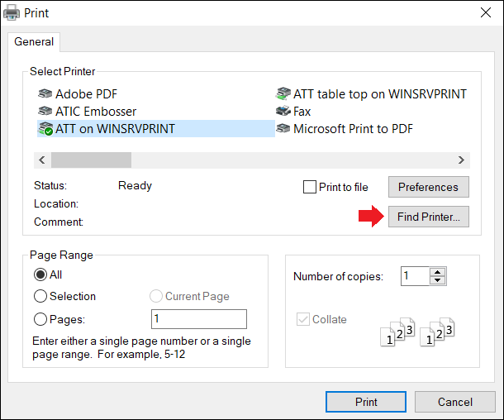Click the printer list left scroll arrow

tap(42, 160)
